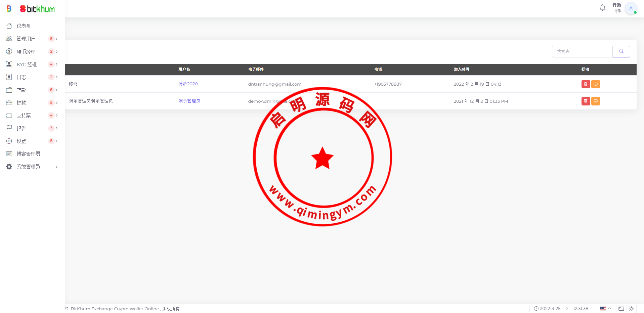Delete the dntranhung@gmail.com admin row
This screenshot has height=313, width=644.
pyautogui.click(x=586, y=84)
